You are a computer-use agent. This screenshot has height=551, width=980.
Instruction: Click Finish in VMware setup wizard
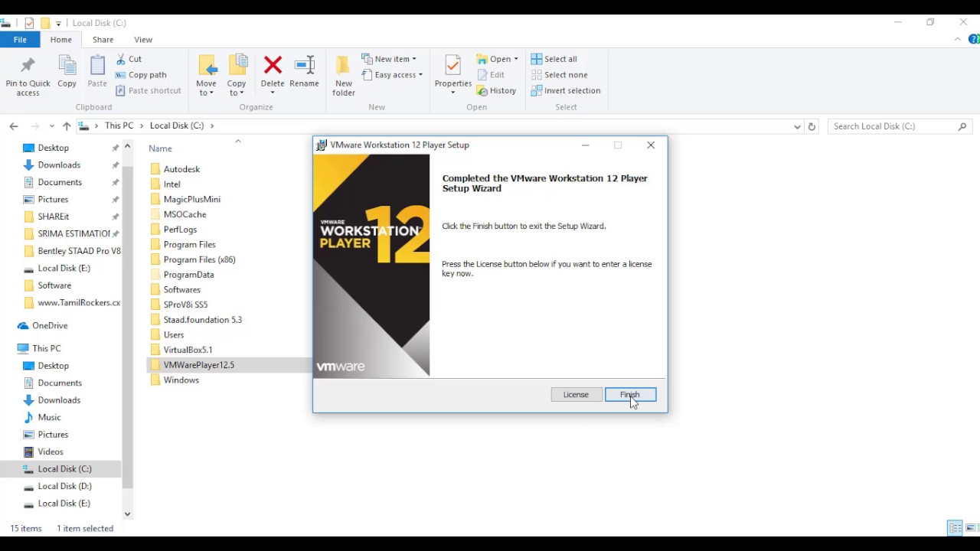tap(630, 395)
